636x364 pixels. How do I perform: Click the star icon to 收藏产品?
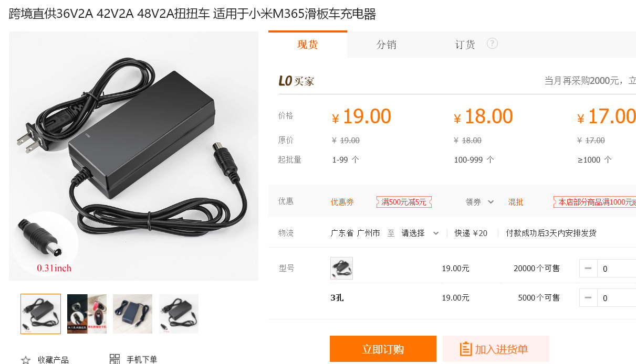(26, 360)
